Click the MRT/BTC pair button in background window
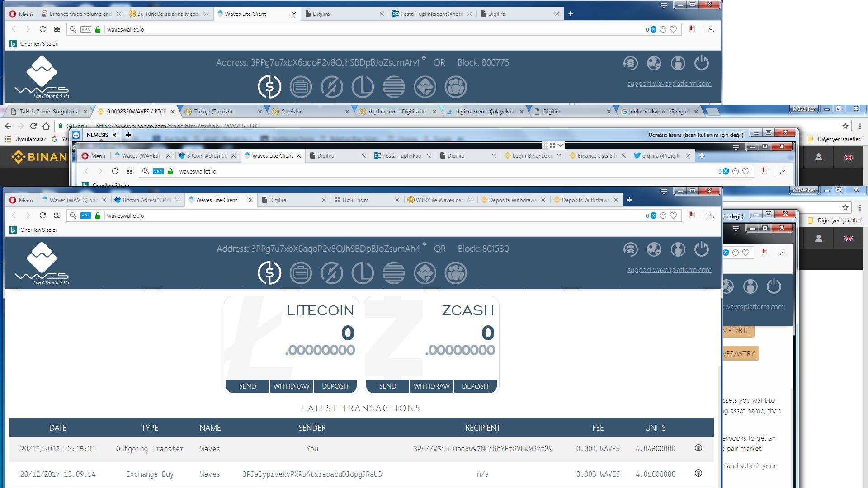Screen dimensions: 868x488 pos(738,331)
